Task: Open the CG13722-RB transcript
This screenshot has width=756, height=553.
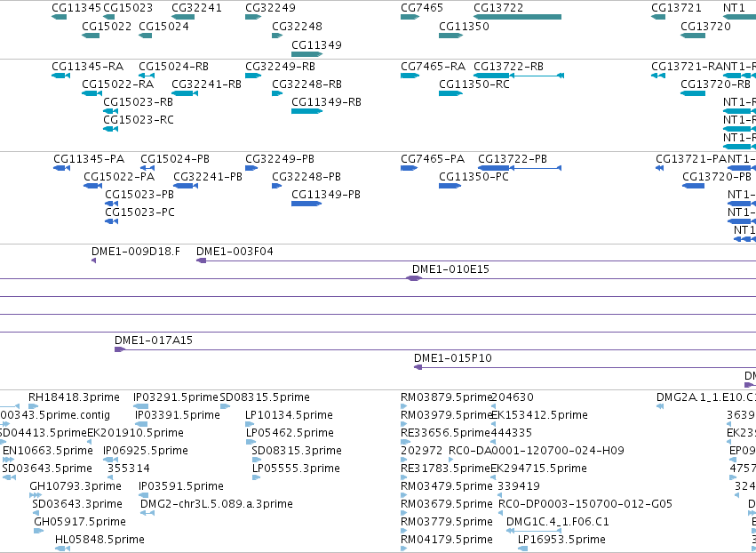Action: pos(509,67)
